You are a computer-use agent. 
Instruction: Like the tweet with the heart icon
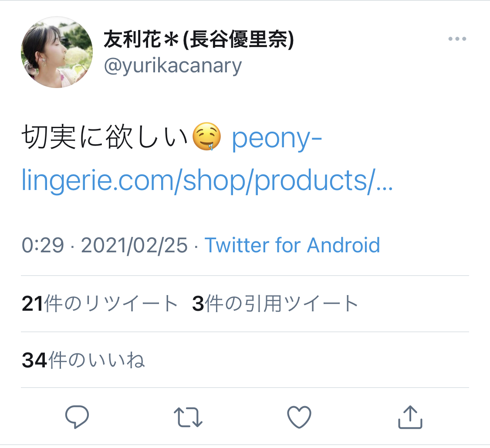tap(299, 417)
